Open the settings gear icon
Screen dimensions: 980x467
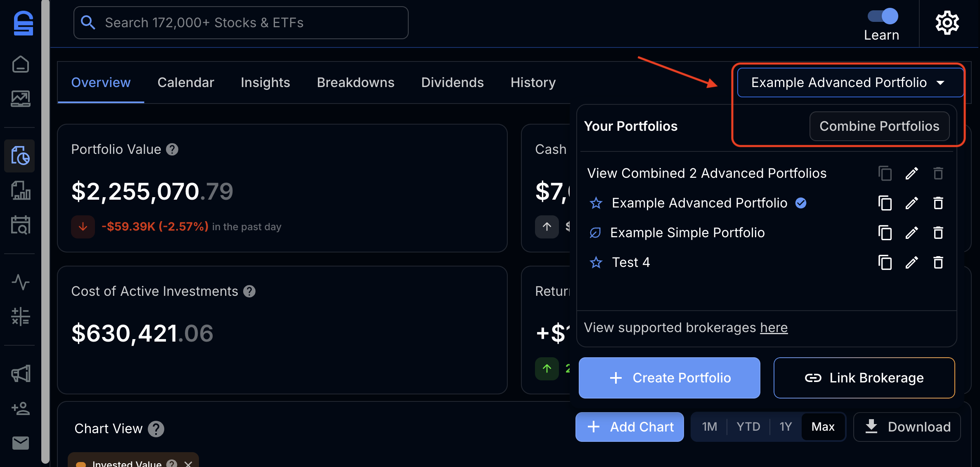tap(947, 23)
